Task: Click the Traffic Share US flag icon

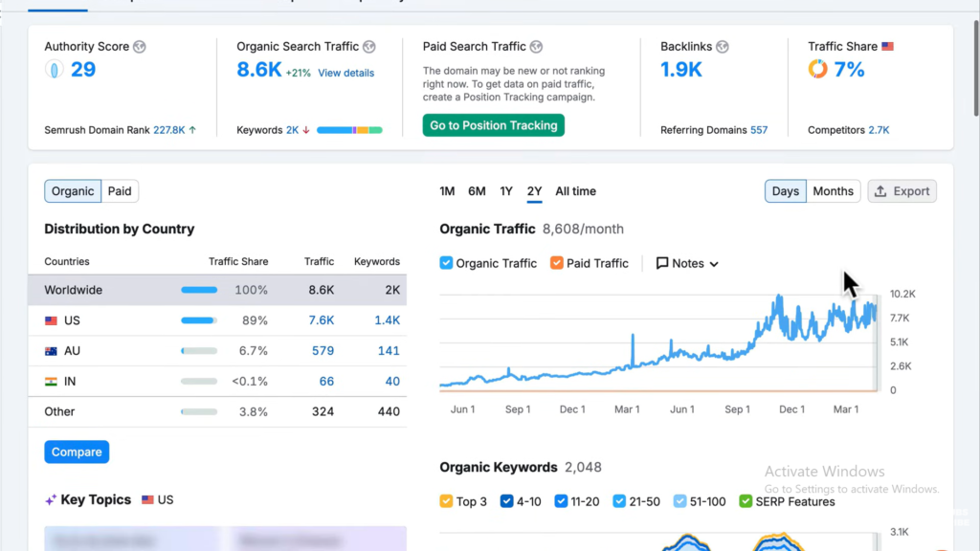Action: 887,47
